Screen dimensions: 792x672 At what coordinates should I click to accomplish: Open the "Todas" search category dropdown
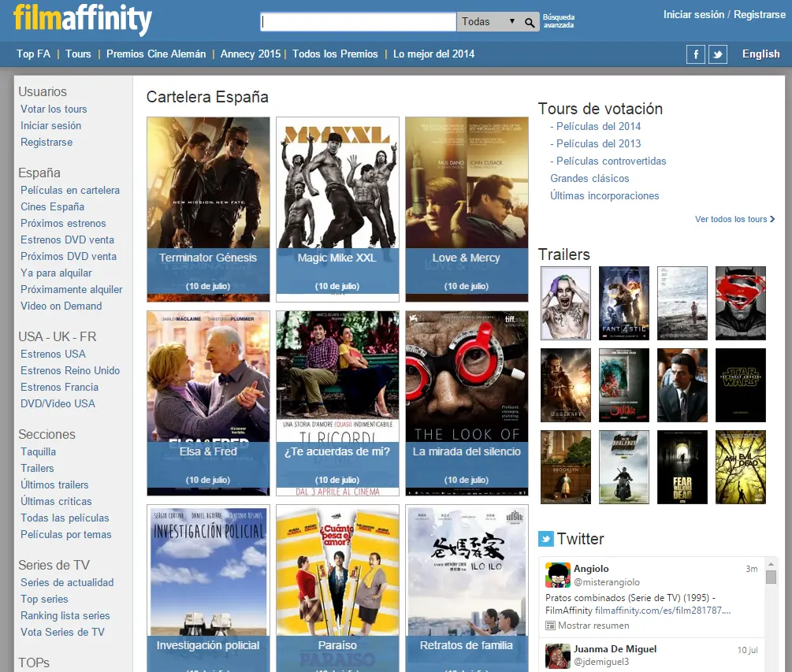coord(487,22)
